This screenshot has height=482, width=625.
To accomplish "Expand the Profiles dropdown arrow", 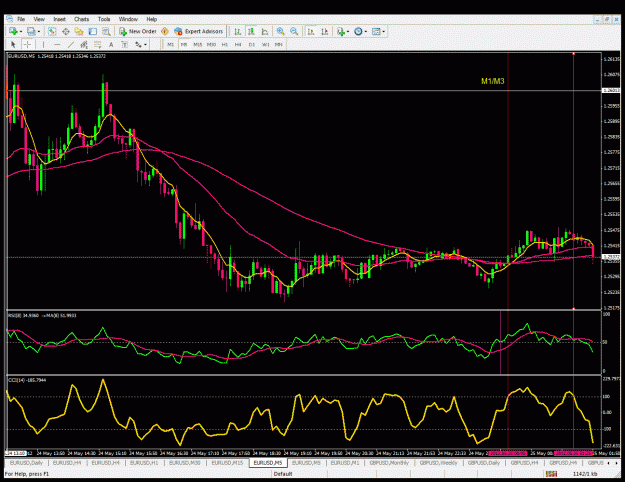I will click(x=39, y=31).
